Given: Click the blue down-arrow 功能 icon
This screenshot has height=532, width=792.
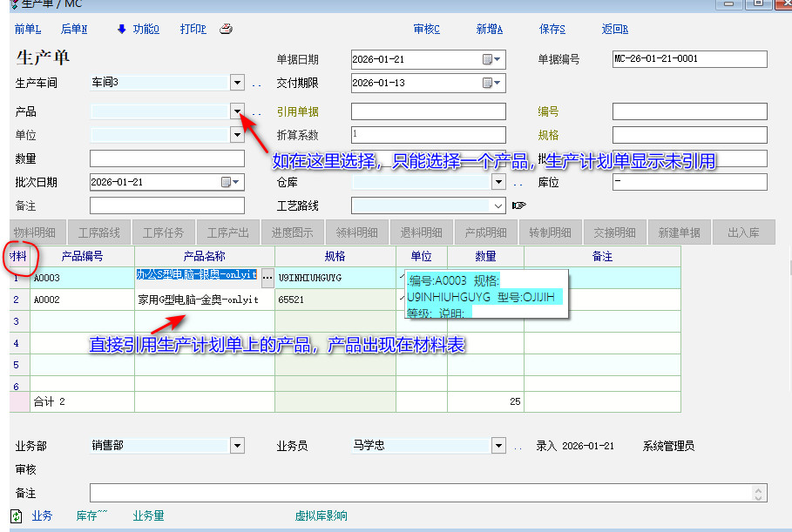Looking at the screenshot, I should click(122, 29).
